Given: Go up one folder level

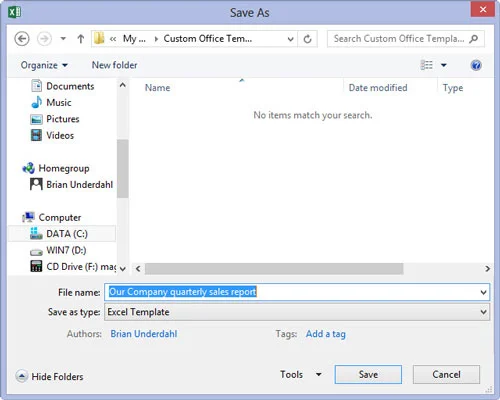Looking at the screenshot, I should tap(80, 39).
